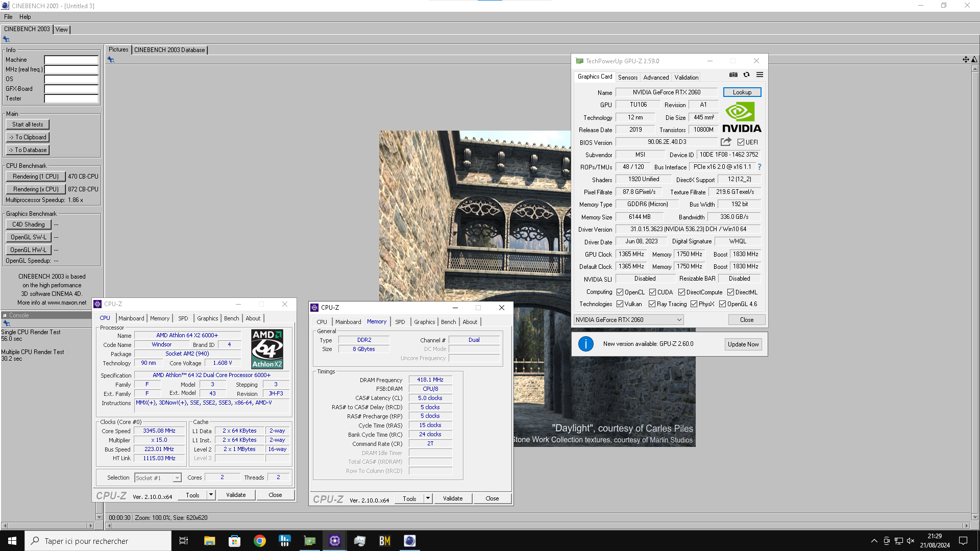This screenshot has width=980, height=551.
Task: Toggle the Ray Tracing checkbox
Action: click(x=652, y=304)
